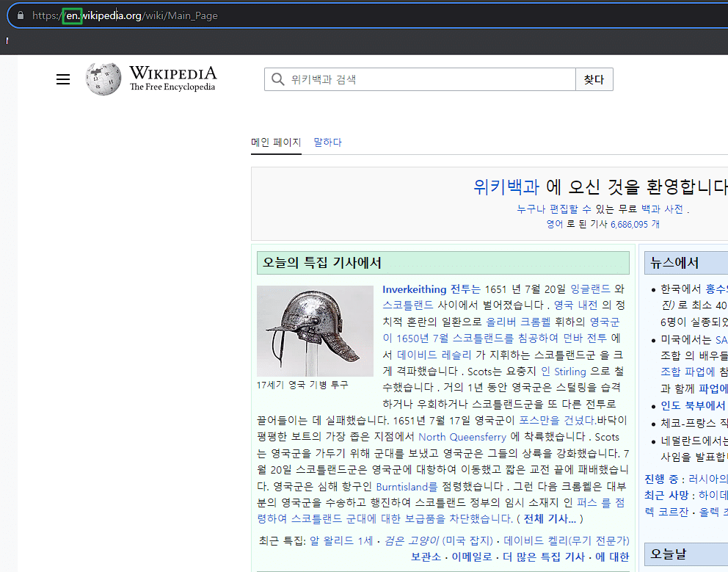This screenshot has width=728, height=572.
Task: Open the 이메일로 link
Action: [x=472, y=557]
